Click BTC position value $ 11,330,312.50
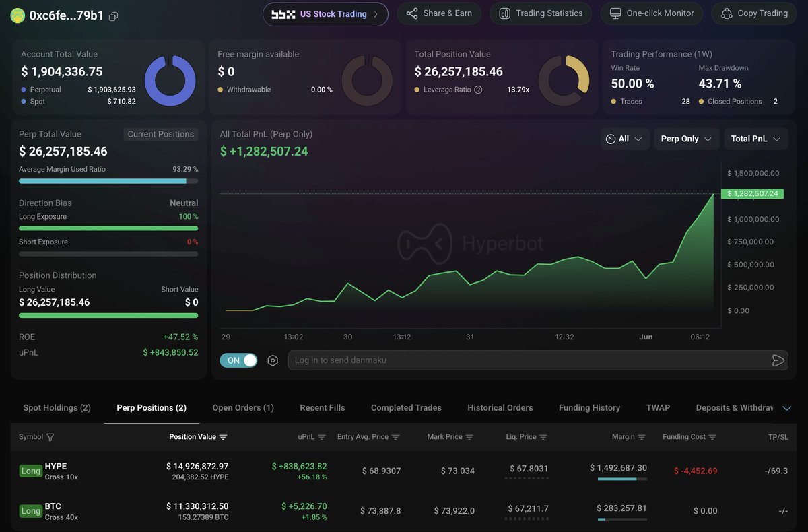 click(197, 506)
